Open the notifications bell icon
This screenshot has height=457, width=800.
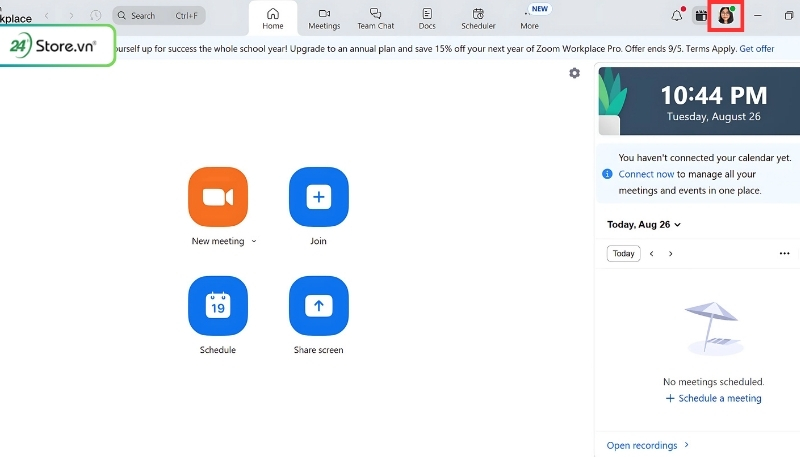pyautogui.click(x=677, y=16)
